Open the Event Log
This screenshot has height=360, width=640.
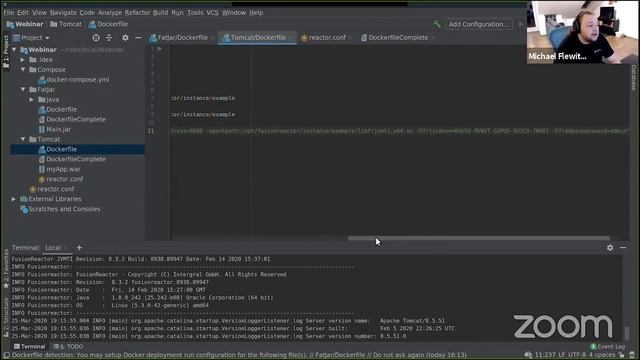608,347
